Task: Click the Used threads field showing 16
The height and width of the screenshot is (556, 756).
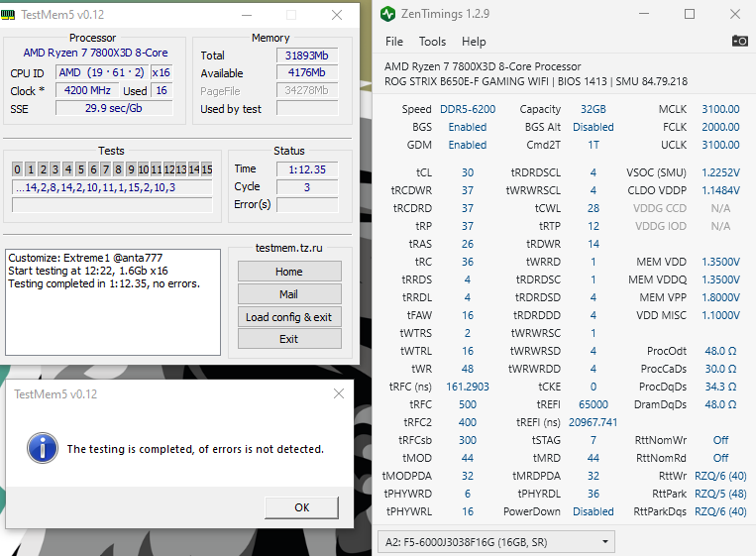Action: coord(162,90)
